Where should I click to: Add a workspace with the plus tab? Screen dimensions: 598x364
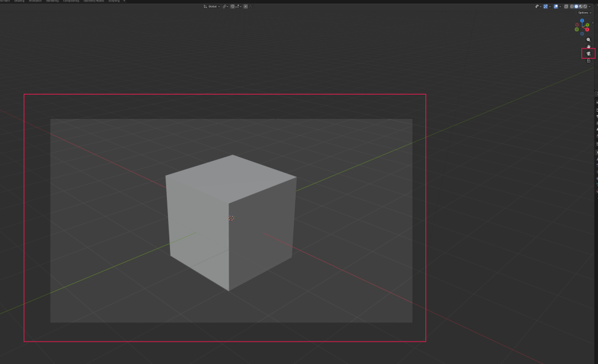(x=124, y=1)
